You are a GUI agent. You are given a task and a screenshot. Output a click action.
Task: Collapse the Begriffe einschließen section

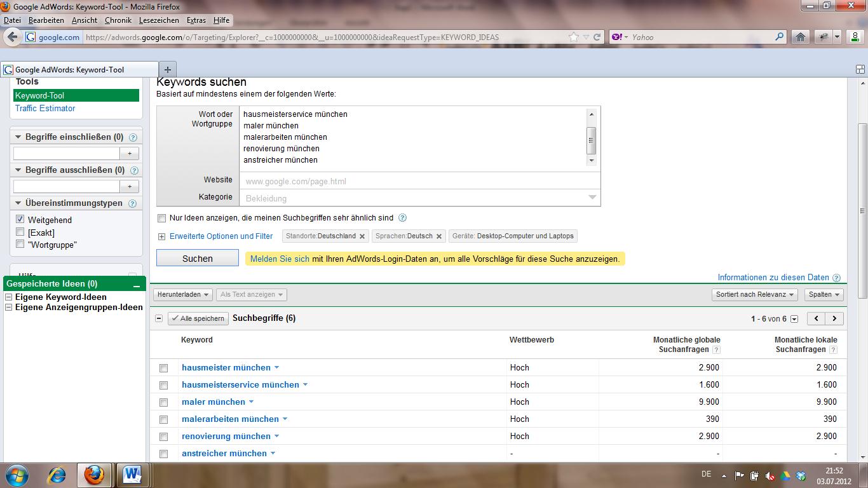[x=17, y=137]
